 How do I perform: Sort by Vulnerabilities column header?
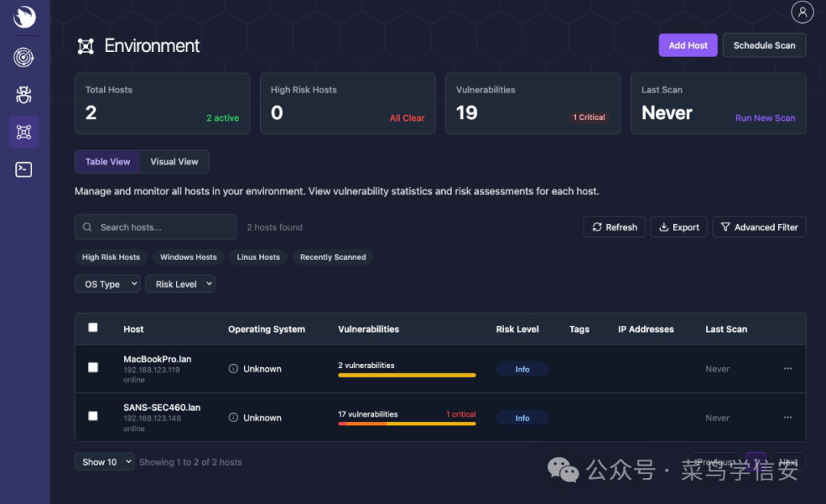pyautogui.click(x=368, y=329)
